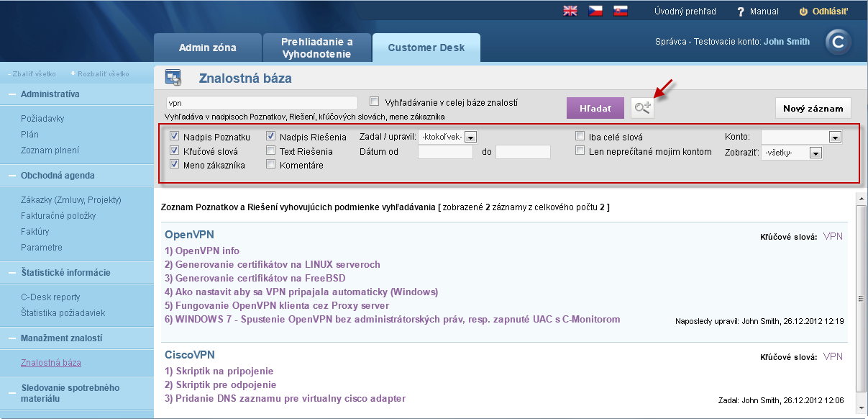Open the Admin zóna tab
Screen dimensions: 868x419
207,48
